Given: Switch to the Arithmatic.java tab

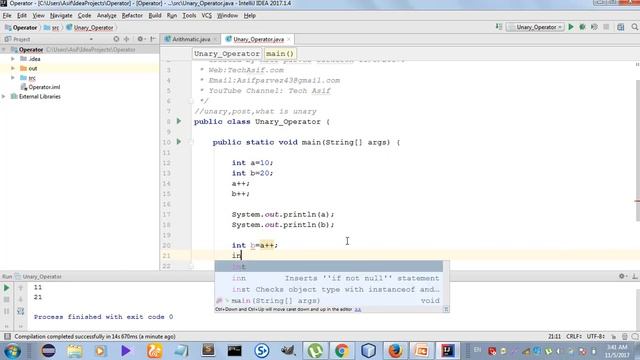Looking at the screenshot, I should pyautogui.click(x=191, y=39).
